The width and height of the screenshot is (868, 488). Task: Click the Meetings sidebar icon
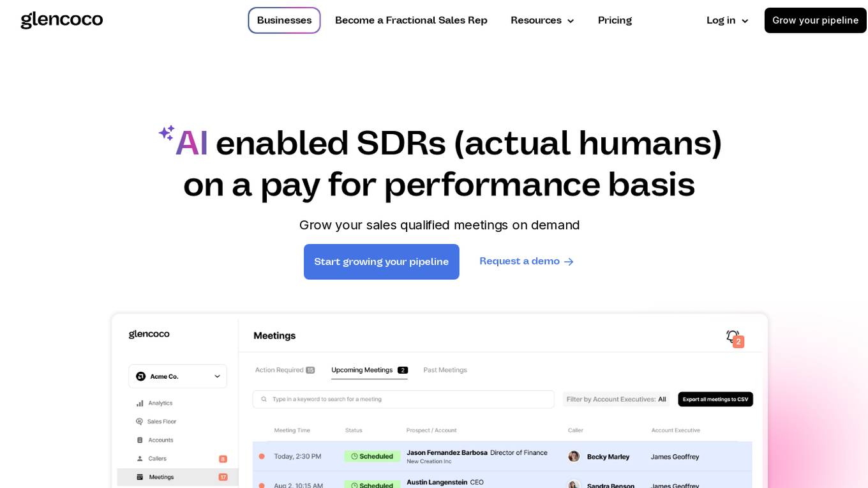click(140, 477)
